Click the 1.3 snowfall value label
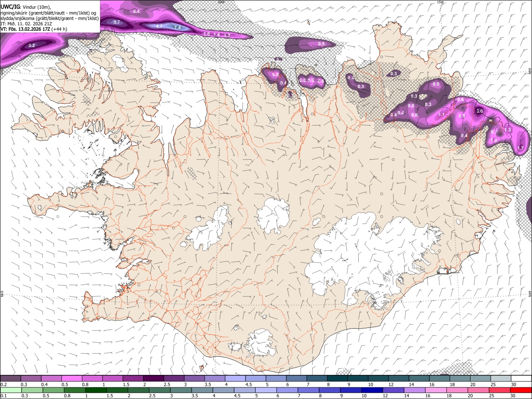This screenshot has width=532, height=399. click(x=507, y=130)
